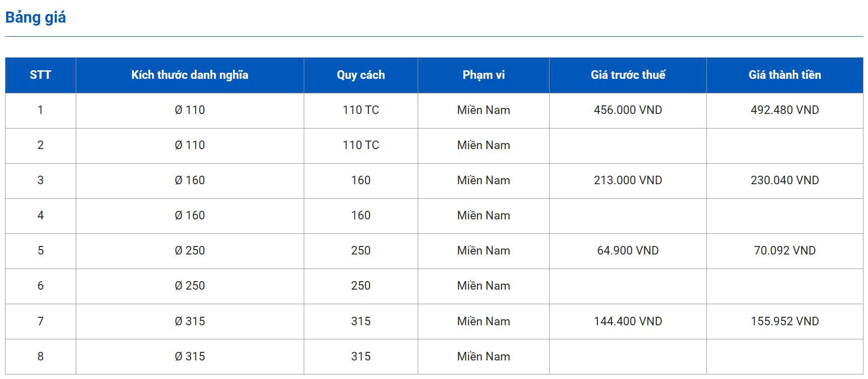This screenshot has width=868, height=379.
Task: Select the 456.000 VND price cell
Action: (628, 110)
